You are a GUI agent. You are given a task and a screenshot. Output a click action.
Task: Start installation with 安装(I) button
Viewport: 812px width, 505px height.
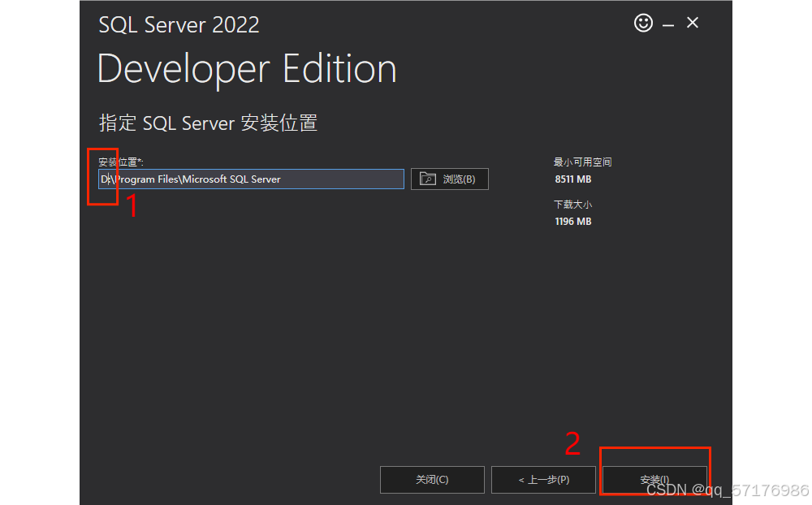tap(654, 480)
